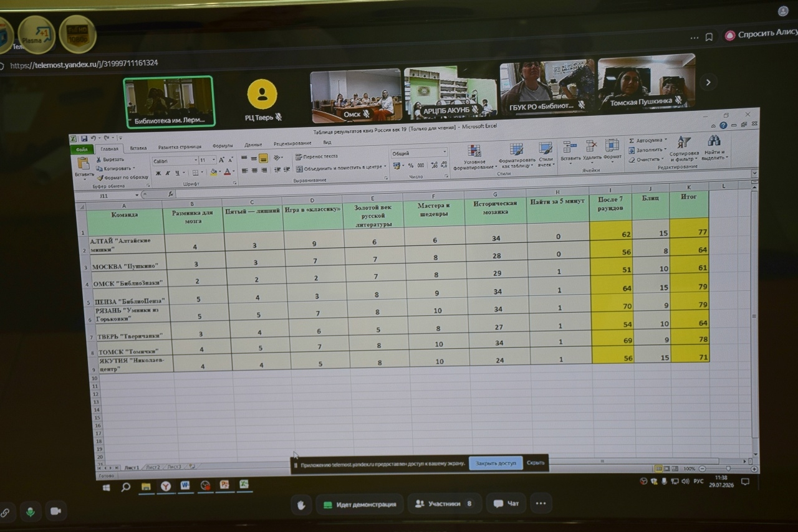Viewport: 798px width, 532px height.
Task: Open the Clear (Очистить) dropdown
Action: (647, 159)
